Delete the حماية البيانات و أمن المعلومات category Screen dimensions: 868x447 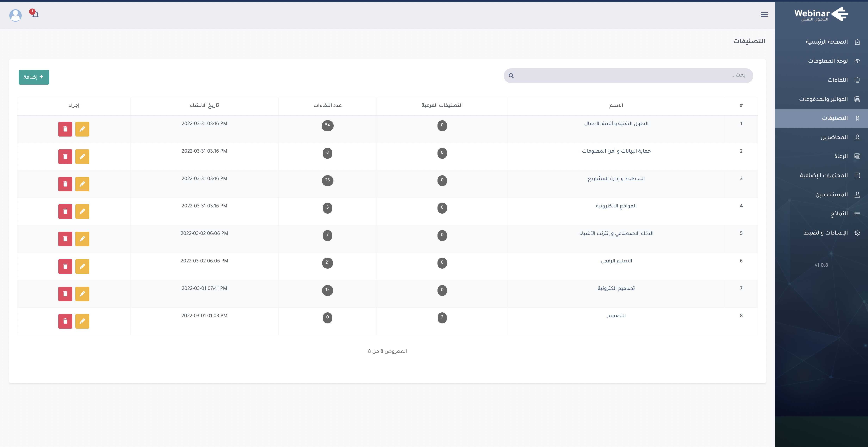(x=65, y=157)
